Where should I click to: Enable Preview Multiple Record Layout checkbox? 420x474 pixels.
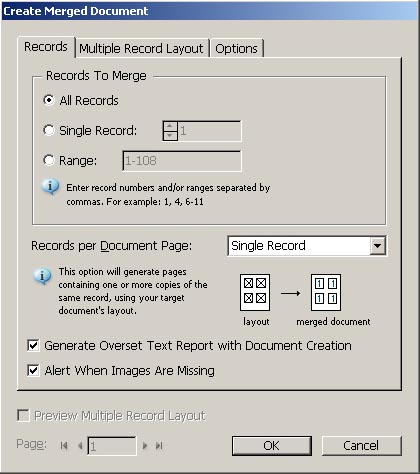pyautogui.click(x=23, y=415)
